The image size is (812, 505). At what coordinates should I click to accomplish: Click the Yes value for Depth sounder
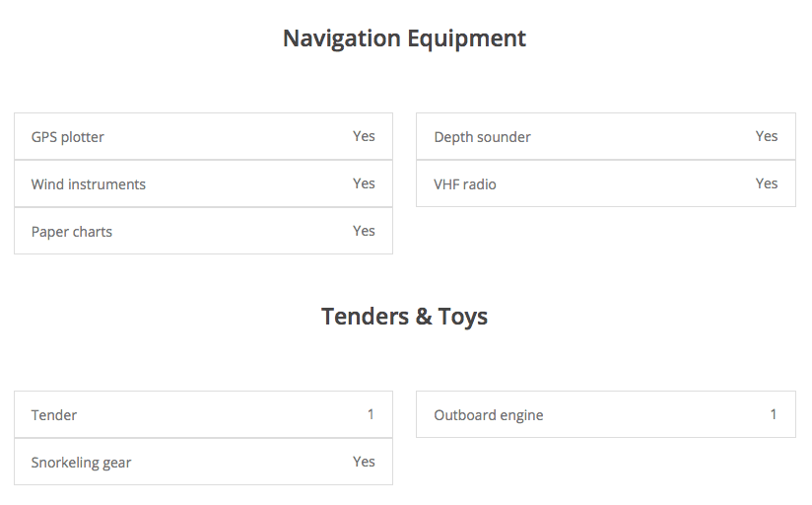click(x=767, y=136)
